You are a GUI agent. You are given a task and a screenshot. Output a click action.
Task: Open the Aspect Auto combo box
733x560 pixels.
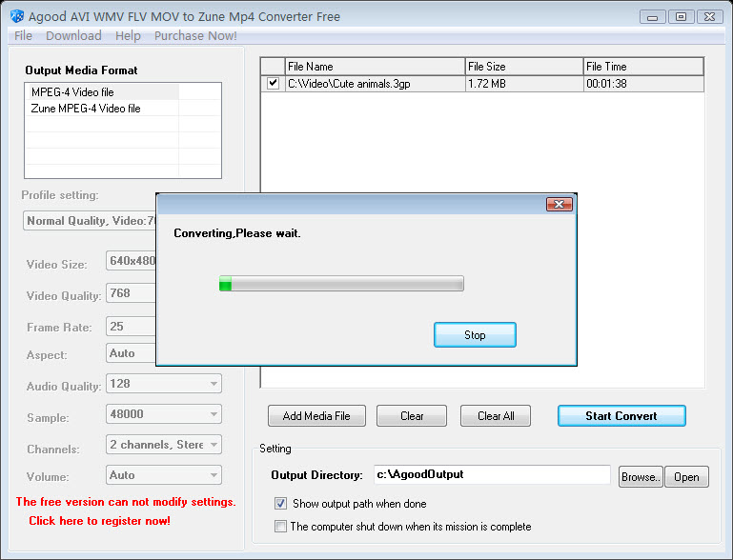pos(131,353)
